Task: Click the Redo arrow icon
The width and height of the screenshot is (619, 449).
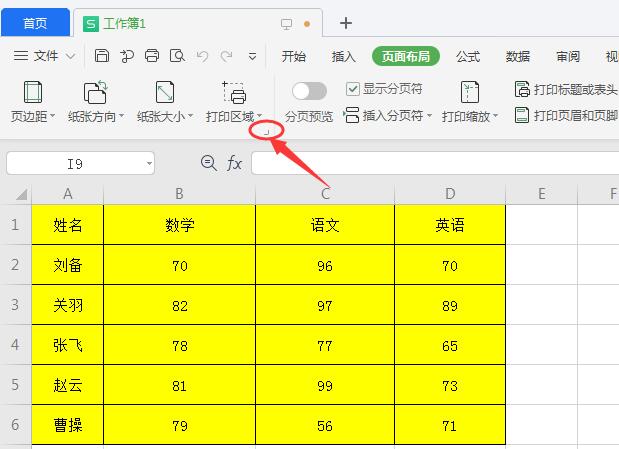Action: pos(227,56)
